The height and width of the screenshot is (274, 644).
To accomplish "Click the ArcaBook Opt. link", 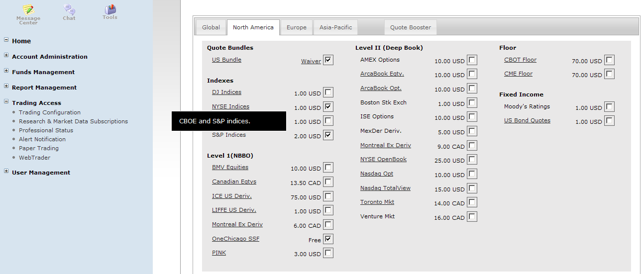I will (381, 88).
